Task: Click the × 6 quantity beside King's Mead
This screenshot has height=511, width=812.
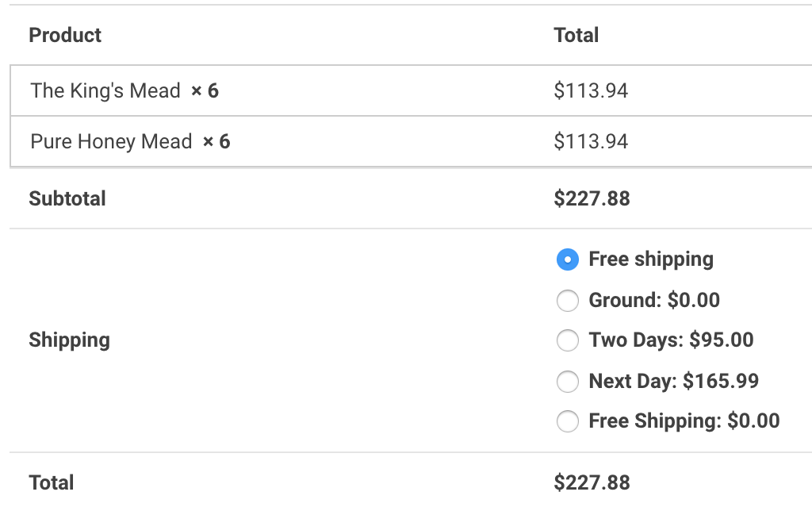Action: [205, 91]
